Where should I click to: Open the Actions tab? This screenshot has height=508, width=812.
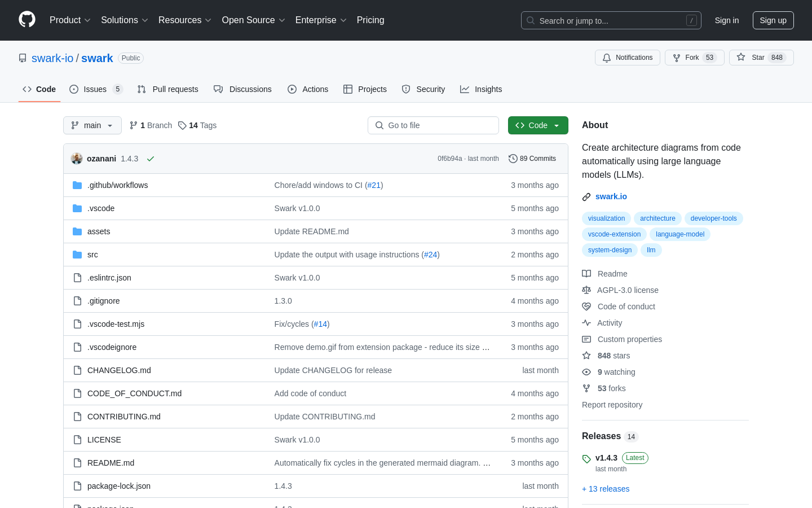point(308,89)
